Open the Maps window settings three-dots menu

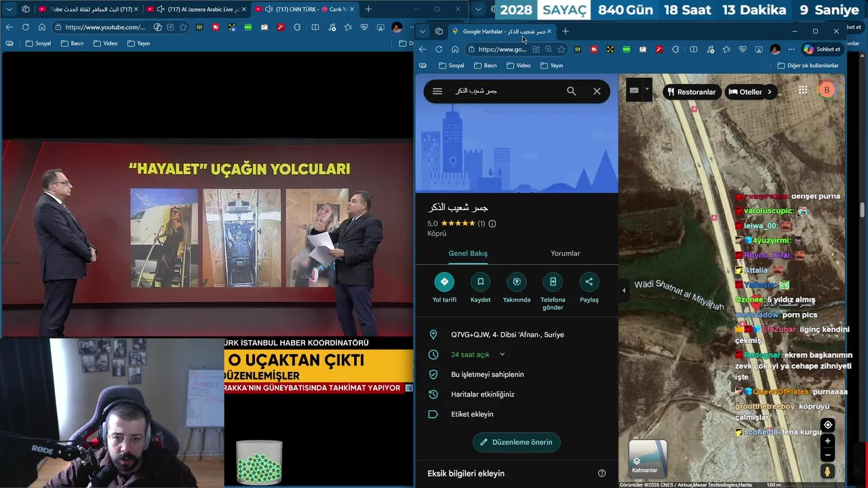(791, 49)
